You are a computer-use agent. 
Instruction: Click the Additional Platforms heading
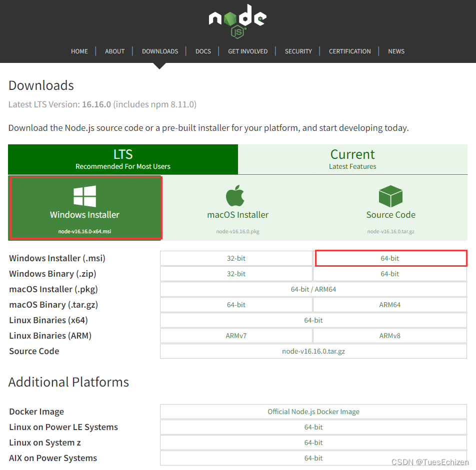[x=68, y=382]
